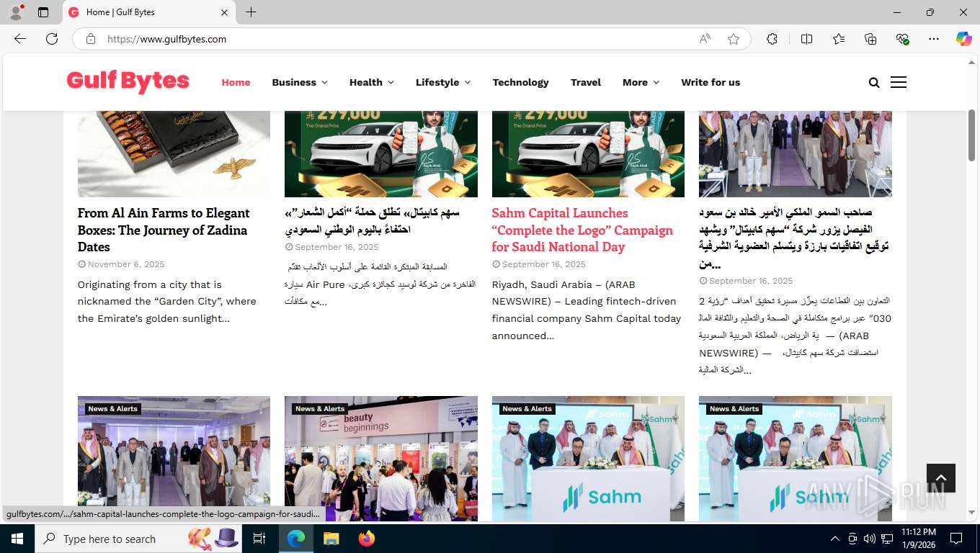Screen dimensions: 980x553
Task: Open the site search magnifier icon
Action: [874, 83]
